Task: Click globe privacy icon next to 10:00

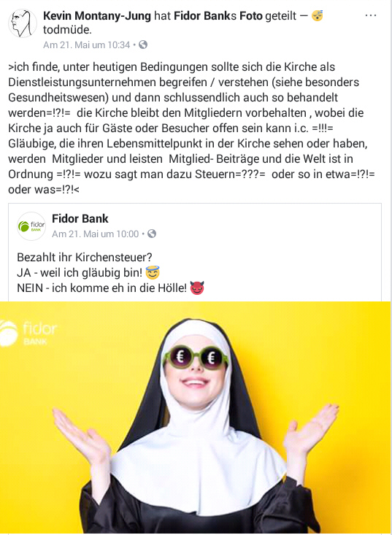Action: (x=152, y=234)
